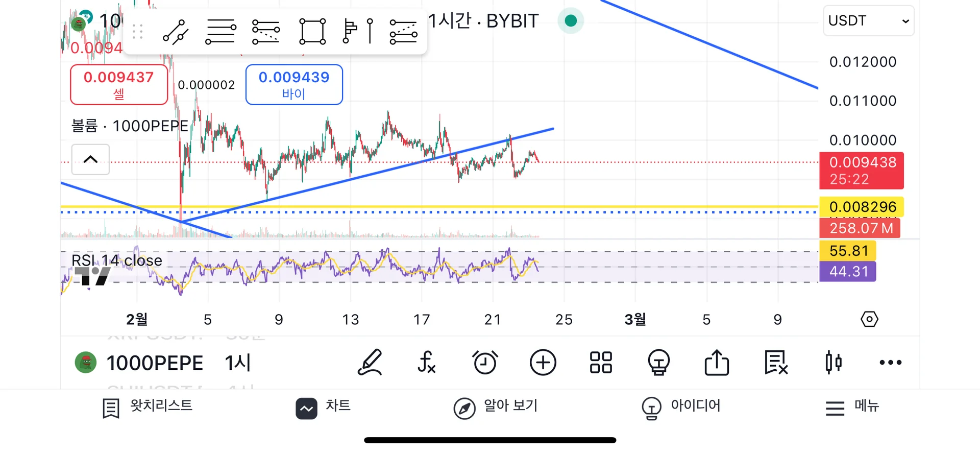This screenshot has width=980, height=453.
Task: Select the horizontal lines drawing tool
Action: click(220, 32)
